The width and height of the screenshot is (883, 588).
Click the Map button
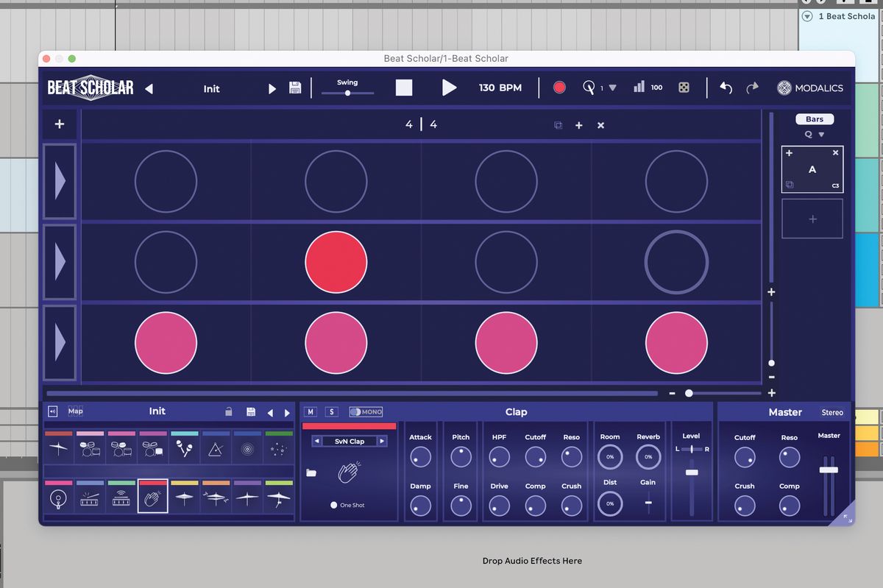74,411
